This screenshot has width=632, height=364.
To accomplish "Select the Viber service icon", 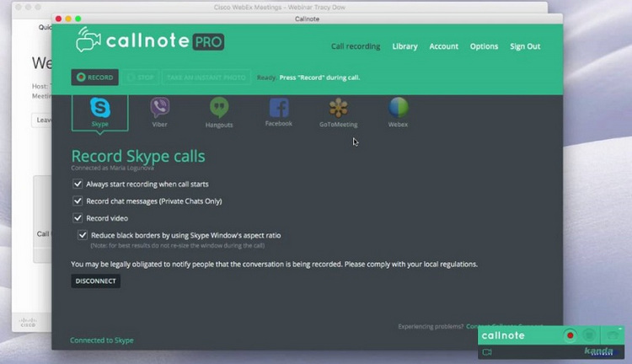I will [159, 107].
